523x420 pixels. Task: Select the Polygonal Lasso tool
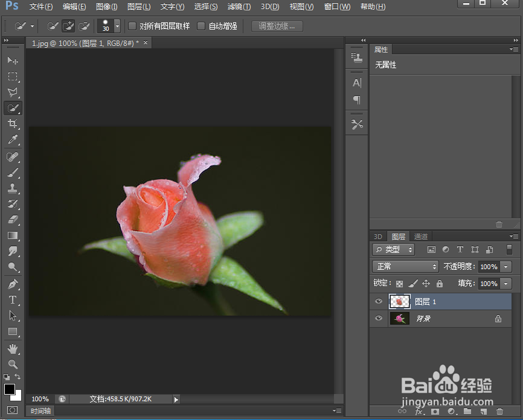click(x=13, y=92)
